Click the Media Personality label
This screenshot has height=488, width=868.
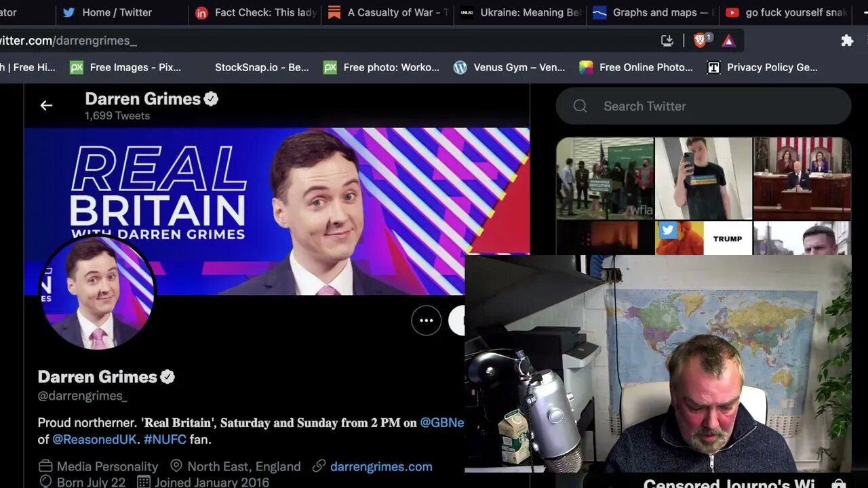pos(107,466)
